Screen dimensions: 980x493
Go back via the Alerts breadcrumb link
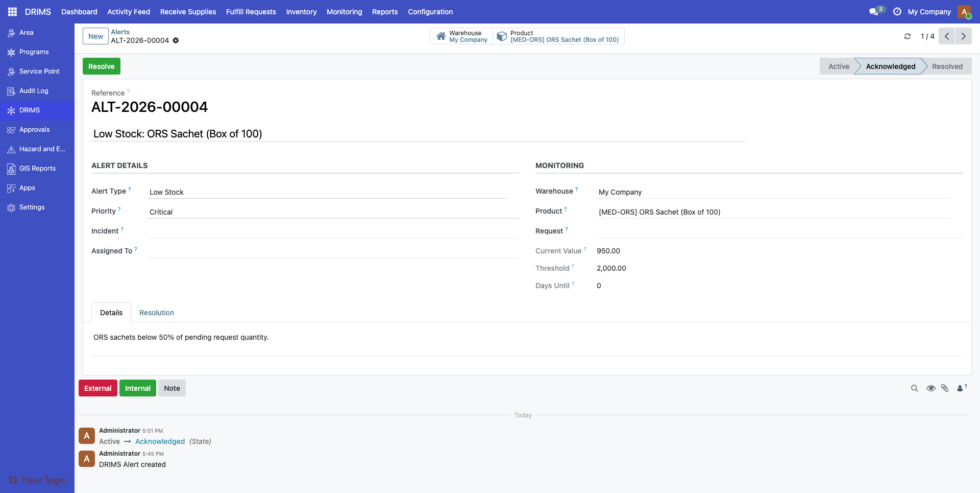[x=120, y=32]
